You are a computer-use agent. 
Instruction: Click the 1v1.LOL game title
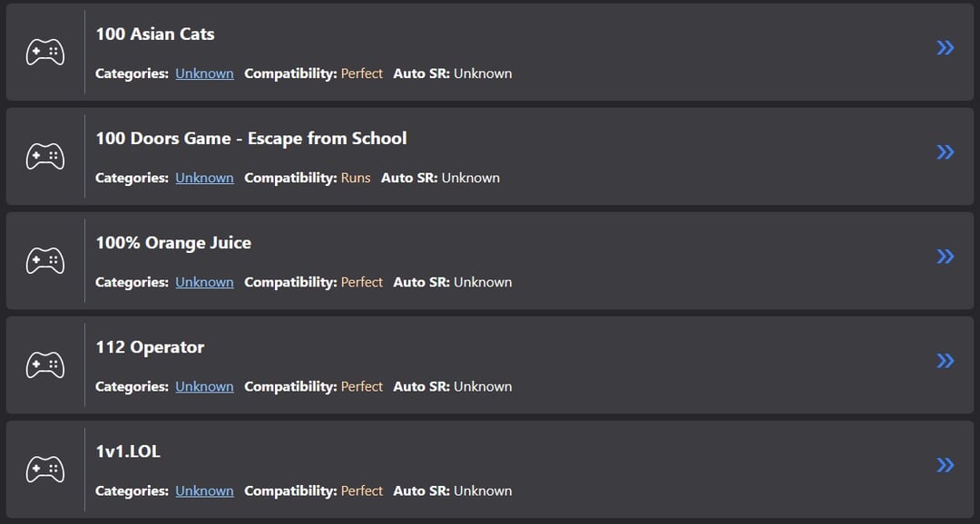pos(128,451)
